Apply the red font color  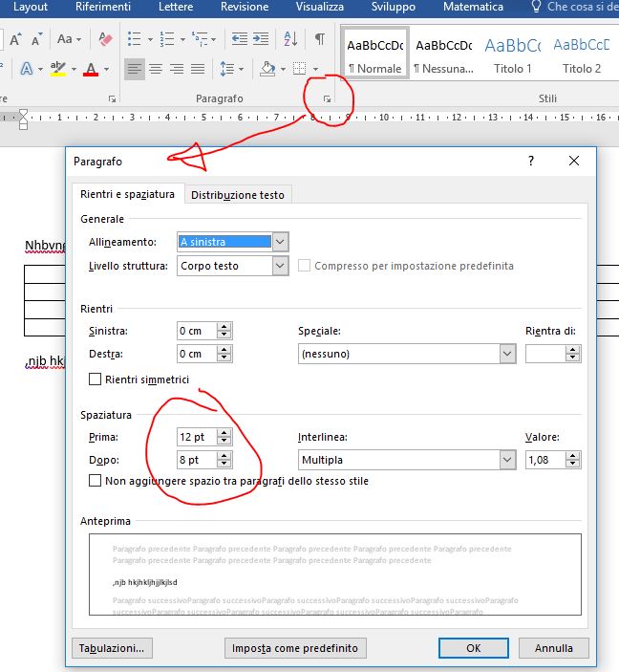pyautogui.click(x=91, y=69)
